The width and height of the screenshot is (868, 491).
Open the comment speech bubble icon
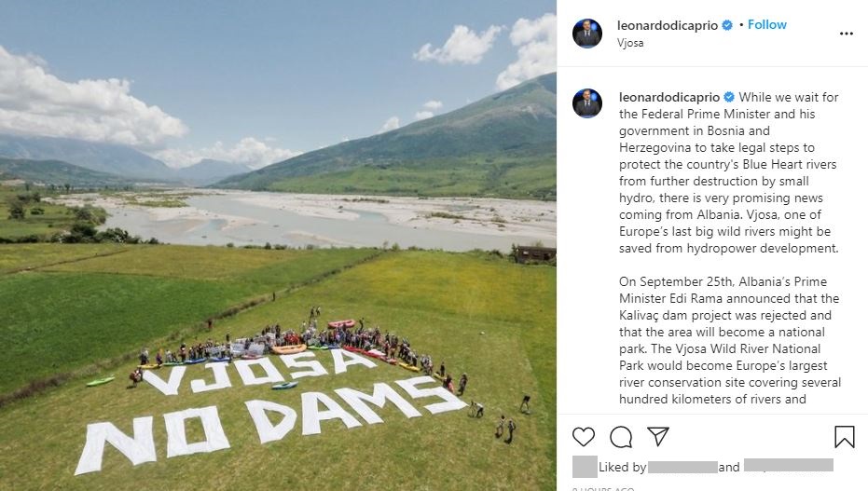[621, 437]
